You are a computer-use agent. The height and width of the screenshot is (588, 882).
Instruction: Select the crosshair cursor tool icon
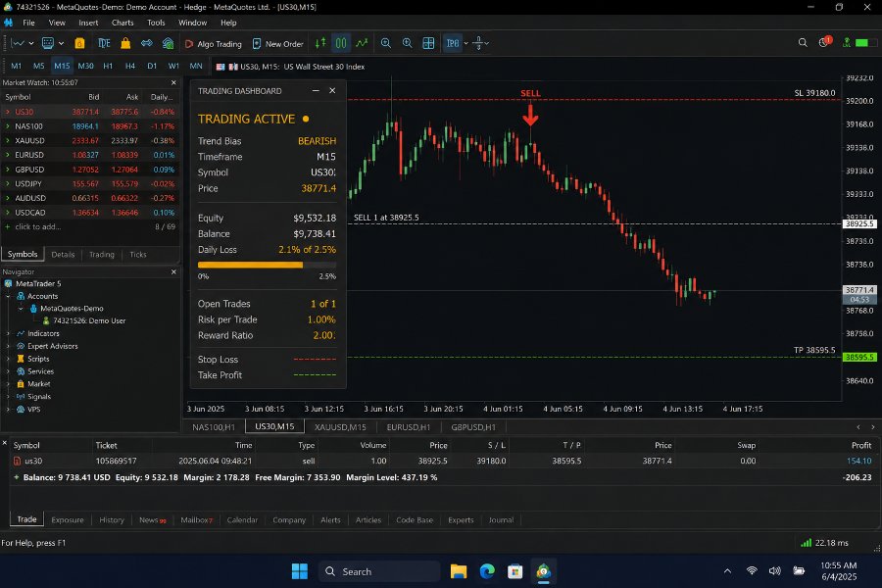(478, 43)
